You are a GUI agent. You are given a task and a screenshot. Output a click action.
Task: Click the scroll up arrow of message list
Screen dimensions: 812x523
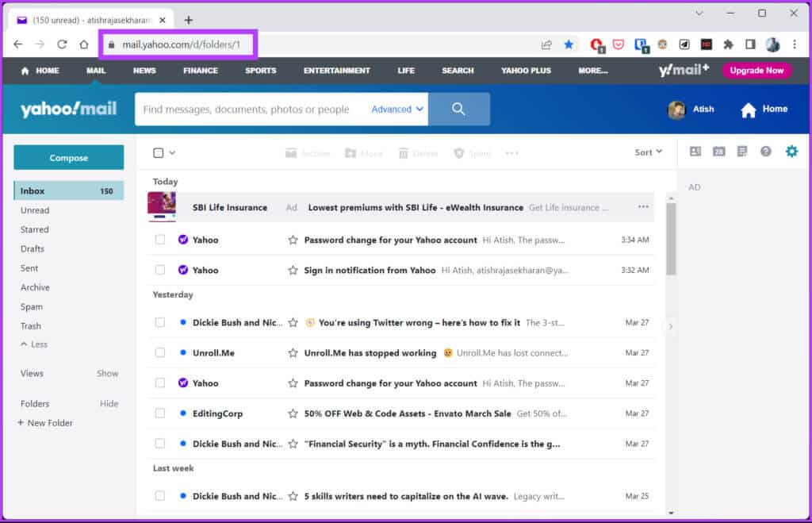pos(671,198)
